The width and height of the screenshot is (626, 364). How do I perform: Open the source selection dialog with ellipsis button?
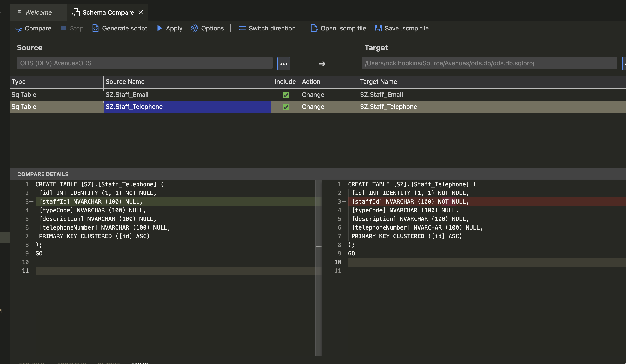tap(284, 63)
